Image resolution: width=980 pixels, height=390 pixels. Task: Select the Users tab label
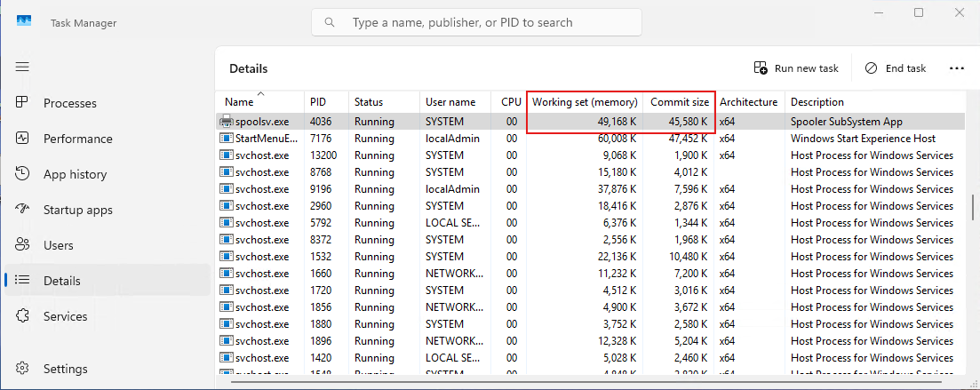pos(59,245)
